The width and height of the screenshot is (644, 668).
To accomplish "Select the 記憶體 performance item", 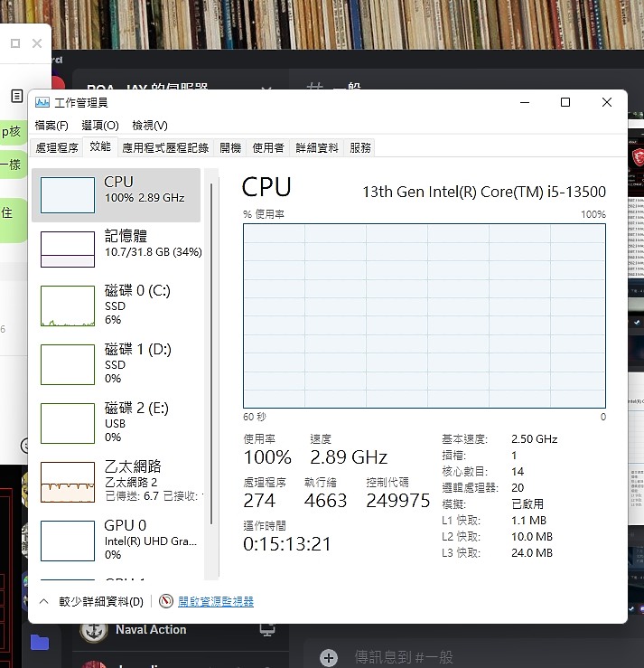I will [x=116, y=249].
